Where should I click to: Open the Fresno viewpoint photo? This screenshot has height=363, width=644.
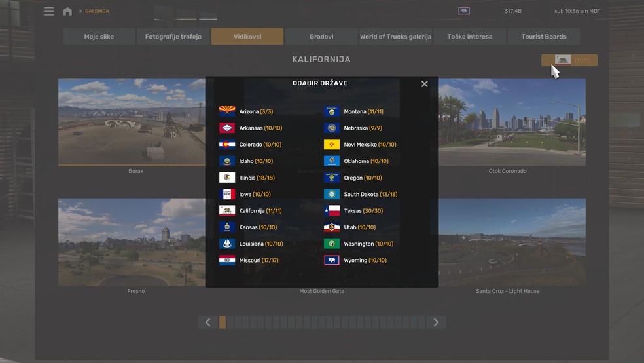pyautogui.click(x=132, y=242)
